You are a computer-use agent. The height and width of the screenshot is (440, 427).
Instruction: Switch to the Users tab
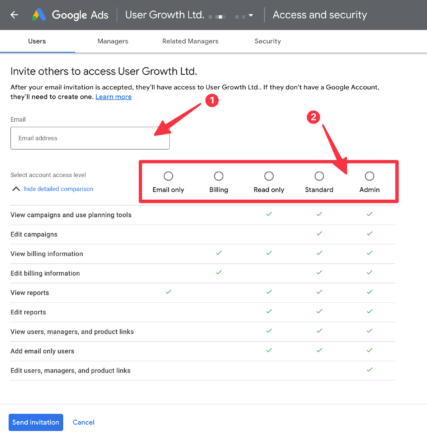[x=37, y=41]
